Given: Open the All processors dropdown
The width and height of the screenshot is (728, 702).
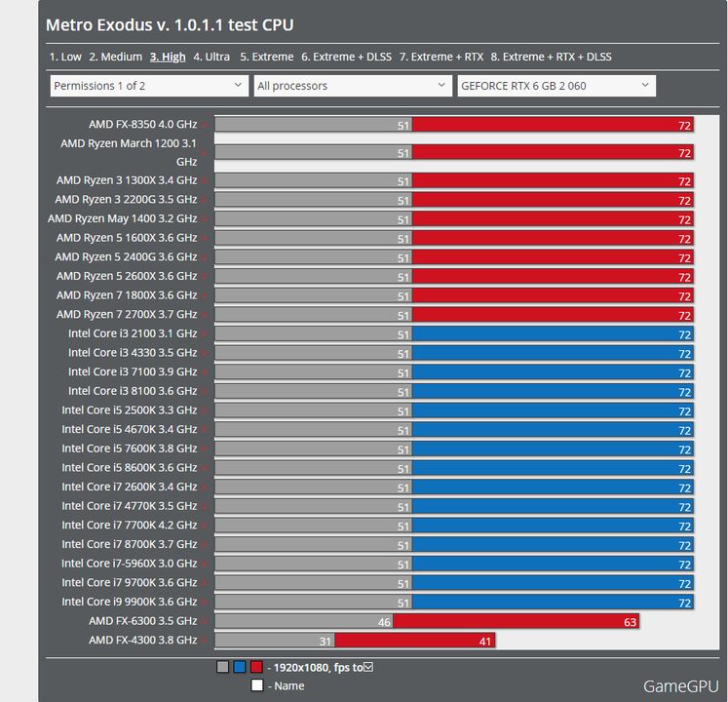Looking at the screenshot, I should click(x=353, y=86).
